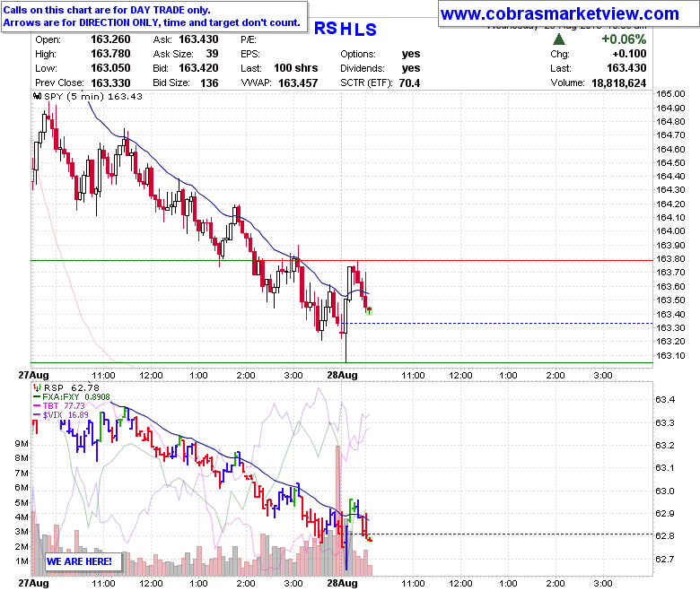Screen dimensions: 700x591
Task: Click the WE ARE HERE! label
Action: coord(79,561)
